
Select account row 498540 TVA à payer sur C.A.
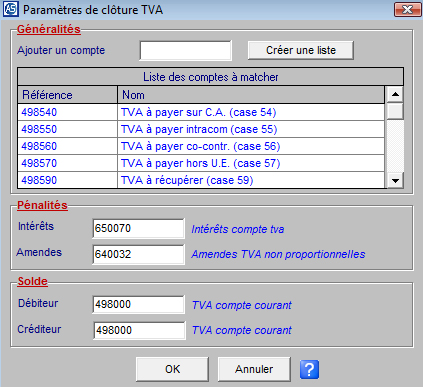pyautogui.click(x=201, y=112)
